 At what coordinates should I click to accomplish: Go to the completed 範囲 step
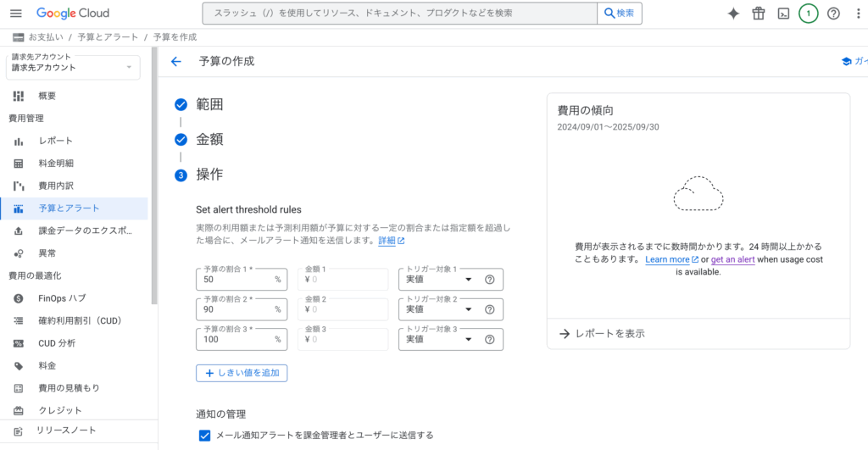(210, 104)
